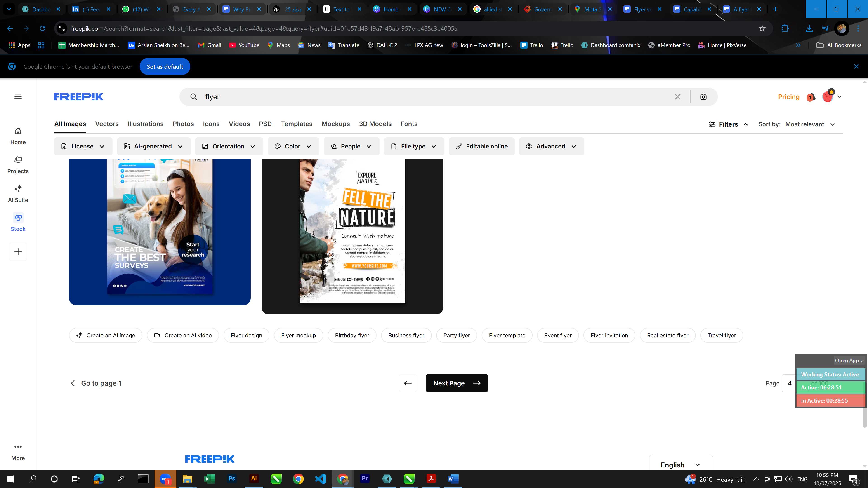Image resolution: width=868 pixels, height=488 pixels.
Task: Switch to the Icons tab
Action: pos(211,124)
